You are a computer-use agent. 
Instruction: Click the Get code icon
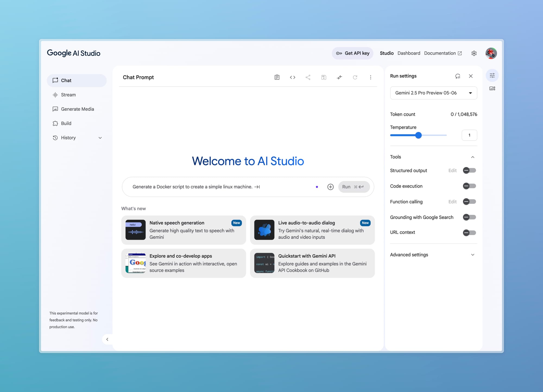point(292,77)
